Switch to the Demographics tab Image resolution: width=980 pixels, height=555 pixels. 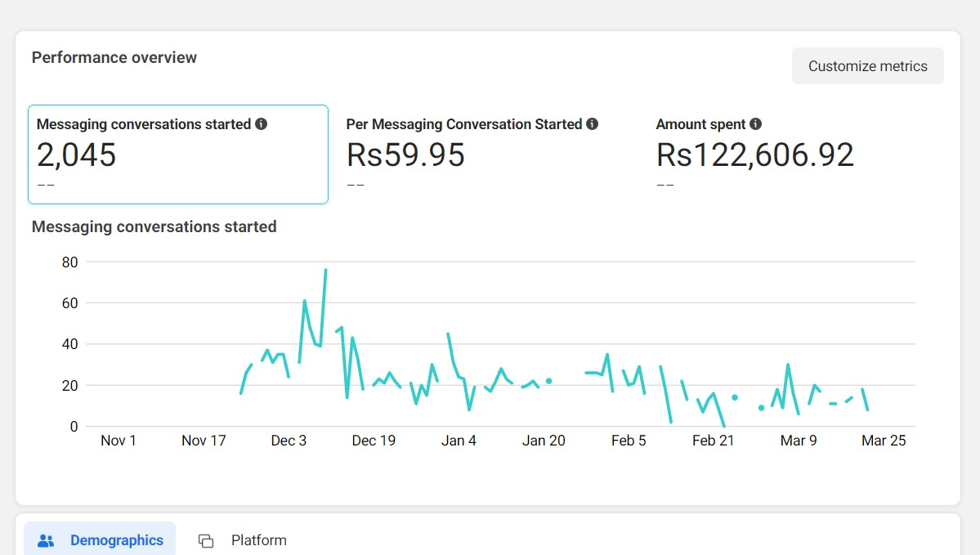click(x=100, y=540)
